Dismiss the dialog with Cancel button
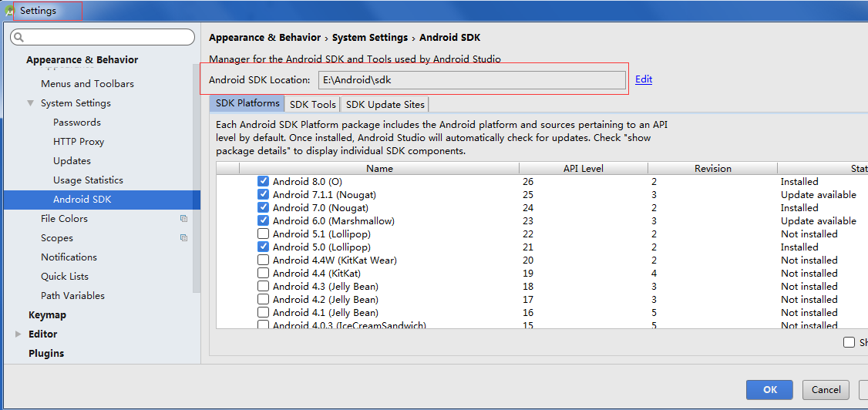Image resolution: width=868 pixels, height=410 pixels. [826, 389]
